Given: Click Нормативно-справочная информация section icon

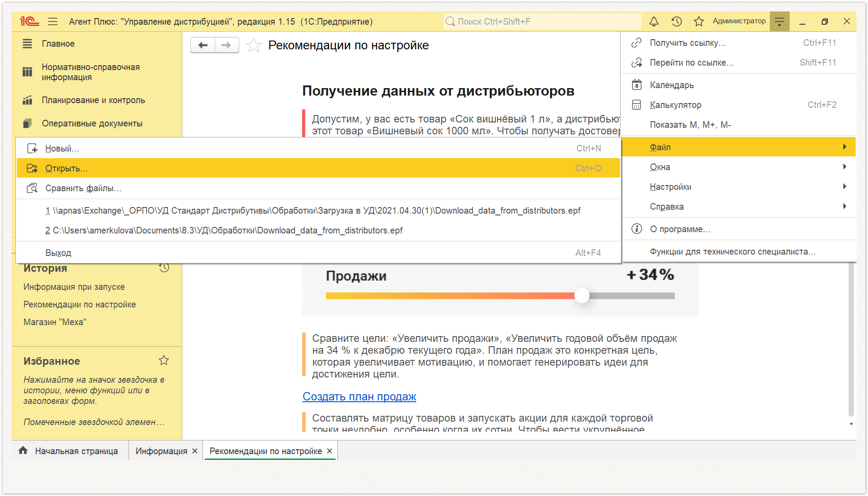Looking at the screenshot, I should 27,72.
